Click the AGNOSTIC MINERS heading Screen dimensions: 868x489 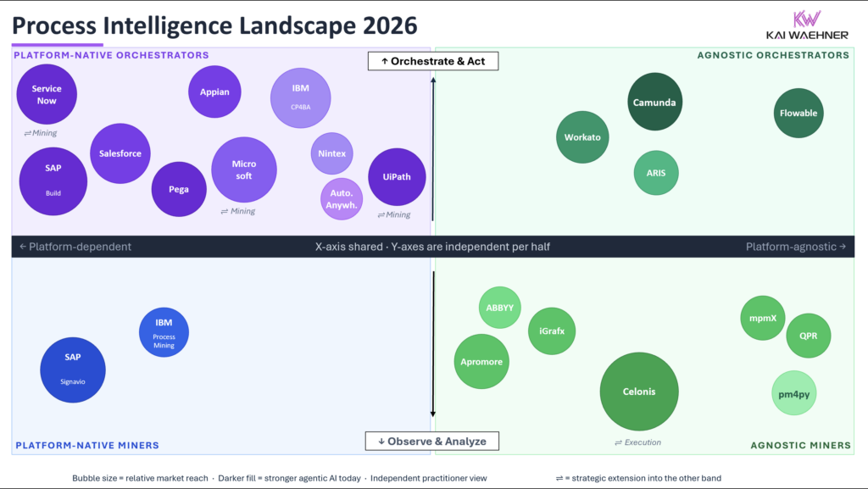[x=800, y=445]
